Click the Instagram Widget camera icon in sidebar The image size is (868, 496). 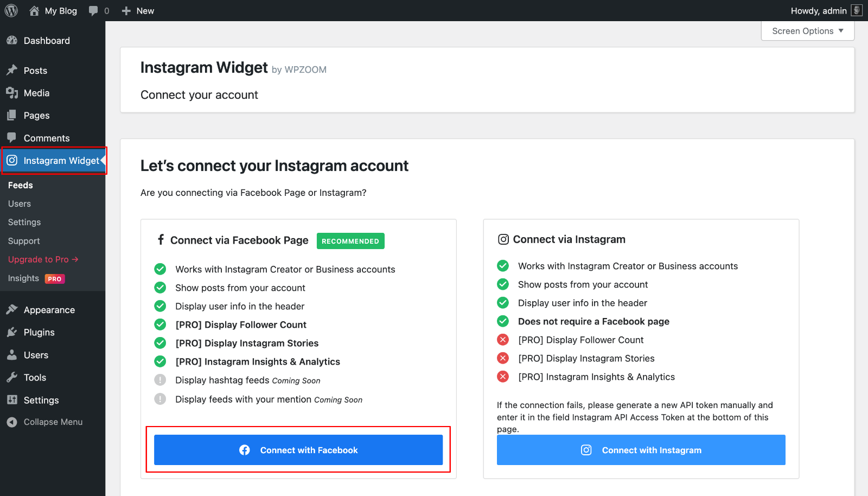pos(12,160)
